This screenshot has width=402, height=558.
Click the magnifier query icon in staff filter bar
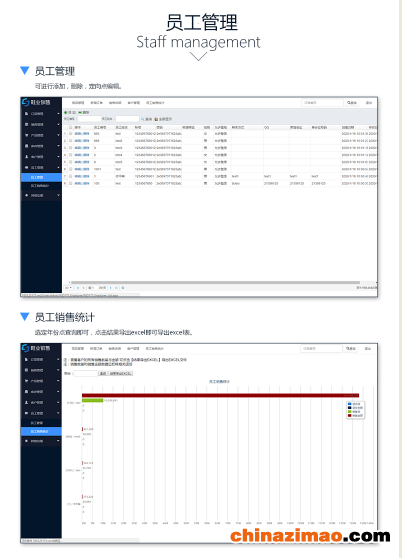pyautogui.click(x=143, y=119)
